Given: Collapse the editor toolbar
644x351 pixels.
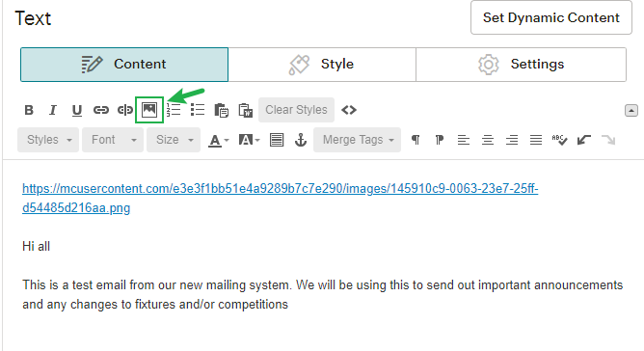Looking at the screenshot, I should (x=631, y=110).
